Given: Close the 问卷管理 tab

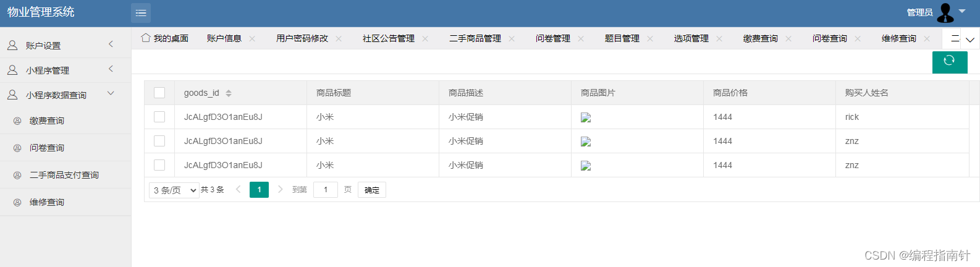Looking at the screenshot, I should click(581, 38).
